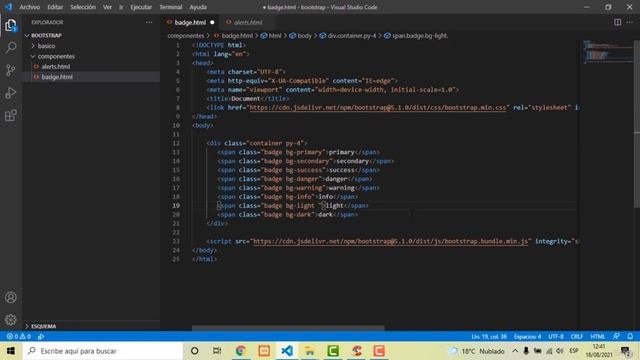Open the Explorer view in activity bar
Screen dimensions: 640x360
pyautogui.click(x=11, y=26)
